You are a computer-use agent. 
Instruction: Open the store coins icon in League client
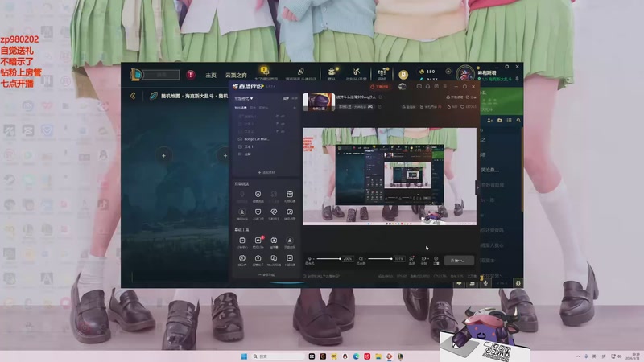coord(382,72)
